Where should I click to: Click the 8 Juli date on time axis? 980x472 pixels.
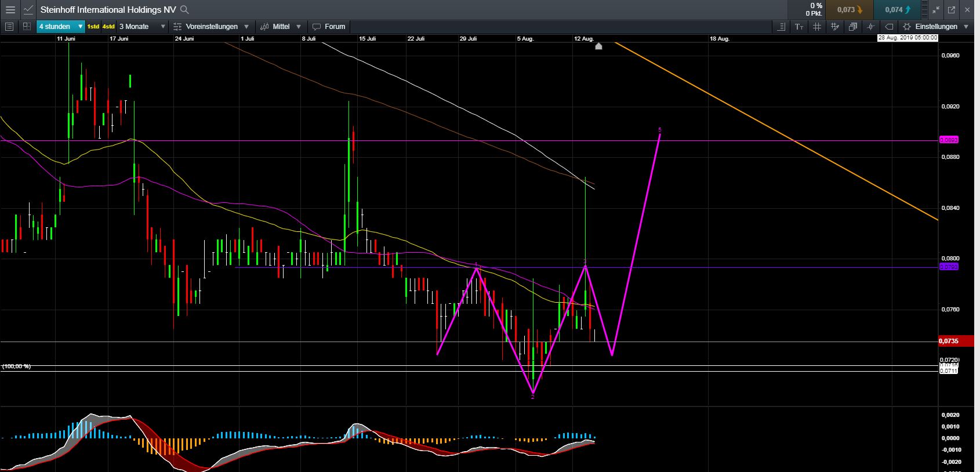[308, 39]
